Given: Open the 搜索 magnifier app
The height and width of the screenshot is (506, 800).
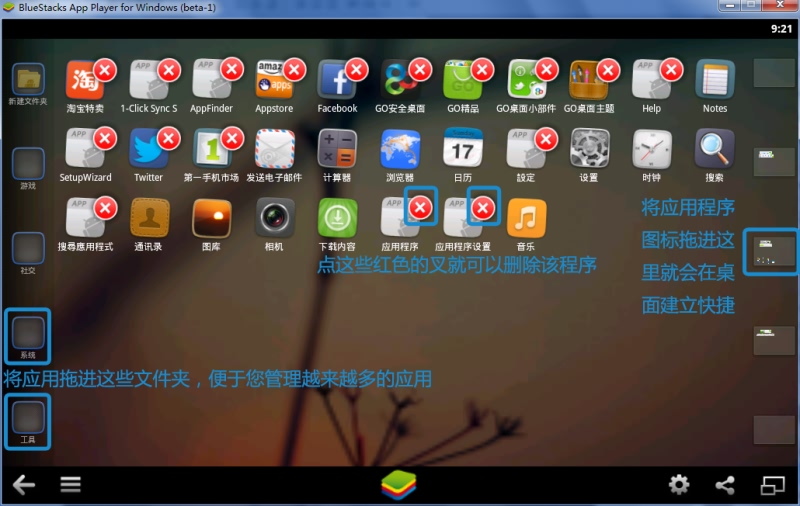Looking at the screenshot, I should click(x=715, y=149).
